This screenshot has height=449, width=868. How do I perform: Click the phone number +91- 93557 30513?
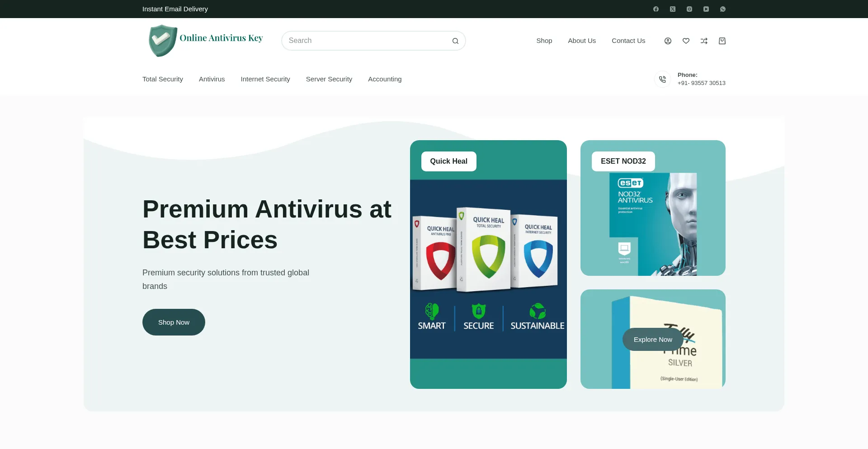(x=701, y=83)
